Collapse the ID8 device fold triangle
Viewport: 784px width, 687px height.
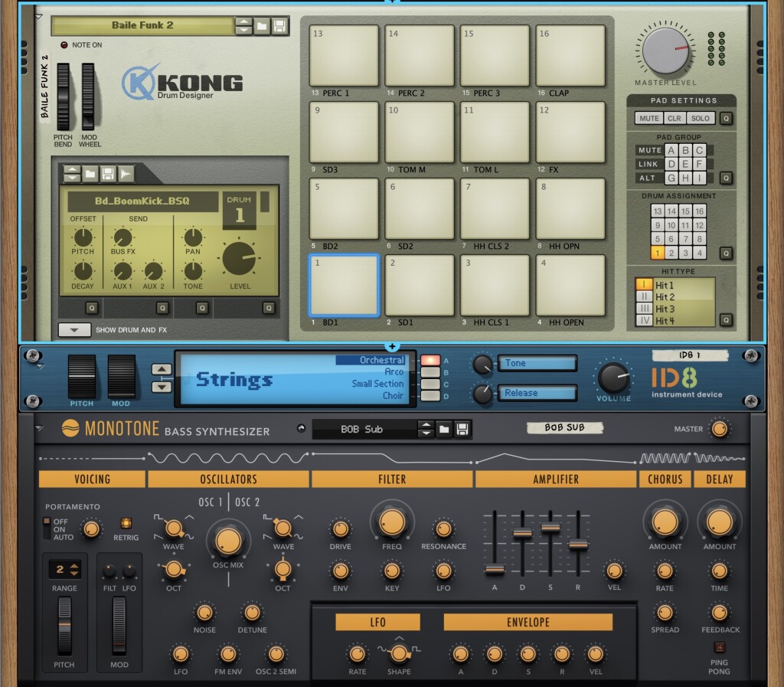tap(41, 367)
